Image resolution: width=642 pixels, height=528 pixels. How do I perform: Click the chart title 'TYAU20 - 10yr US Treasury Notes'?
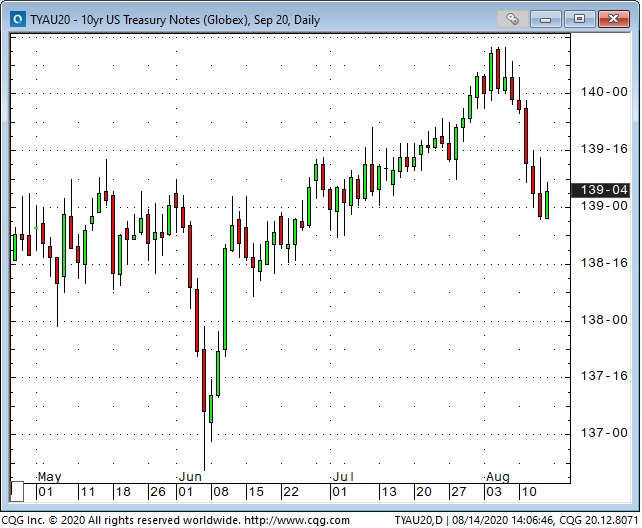(139, 20)
